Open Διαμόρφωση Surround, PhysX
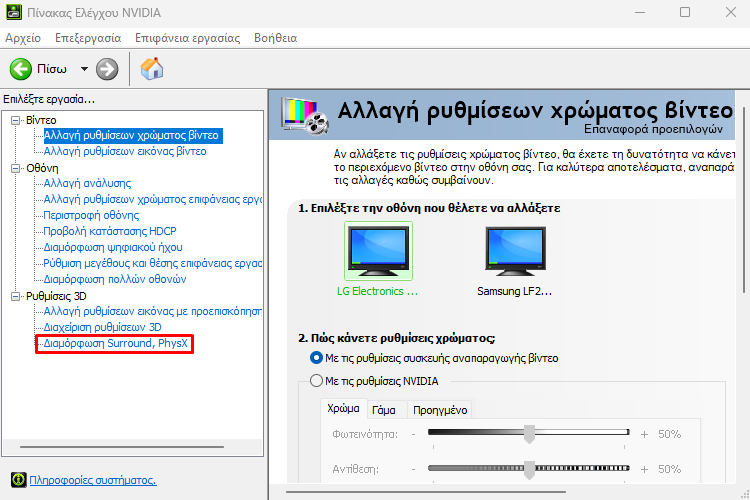This screenshot has height=500, width=750. [115, 344]
